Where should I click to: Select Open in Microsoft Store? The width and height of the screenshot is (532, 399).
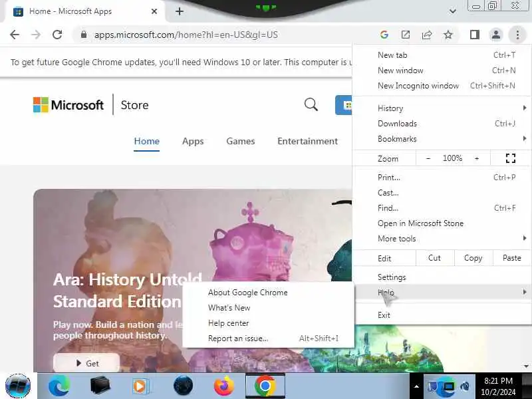[x=442, y=223]
